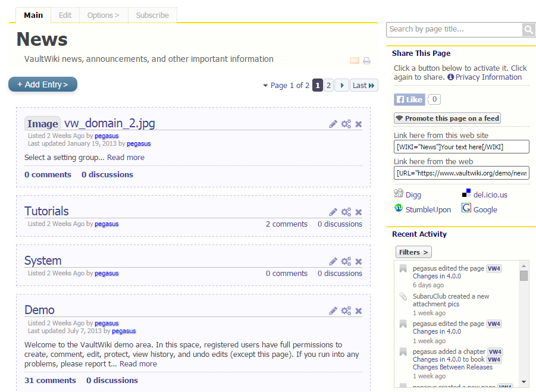536x392 pixels.
Task: Click the search magnifier button
Action: (528, 30)
